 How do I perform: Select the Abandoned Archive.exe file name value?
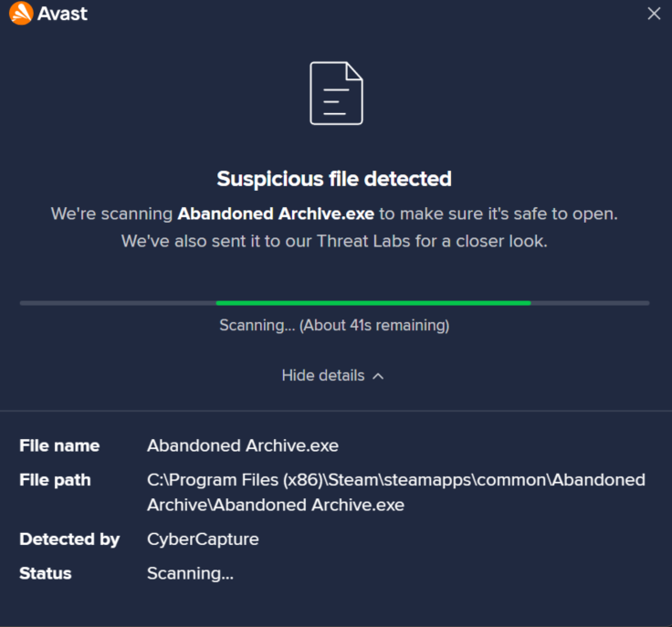[243, 446]
